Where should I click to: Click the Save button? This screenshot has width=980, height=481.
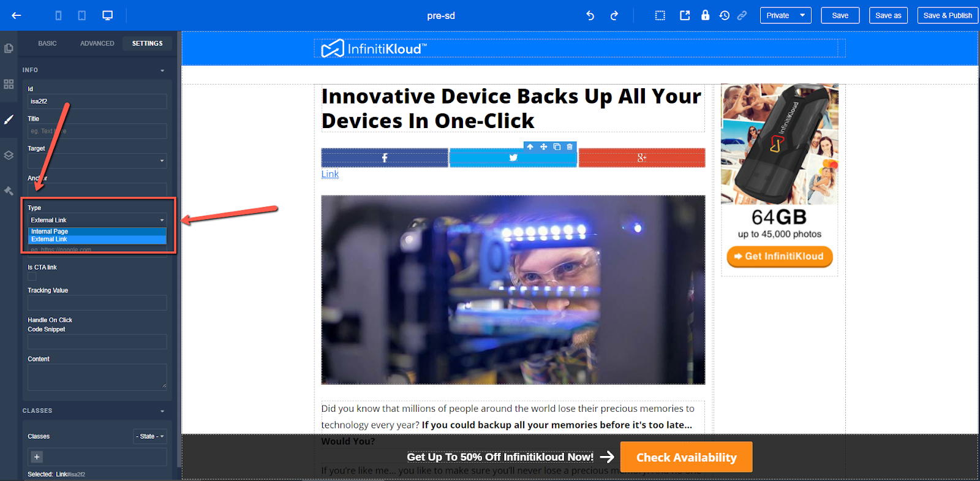click(x=840, y=15)
